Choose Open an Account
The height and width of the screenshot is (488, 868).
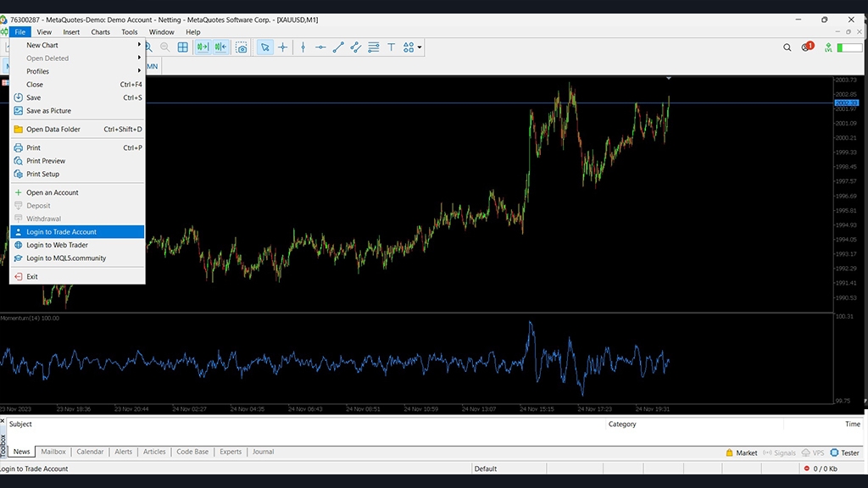77,192
